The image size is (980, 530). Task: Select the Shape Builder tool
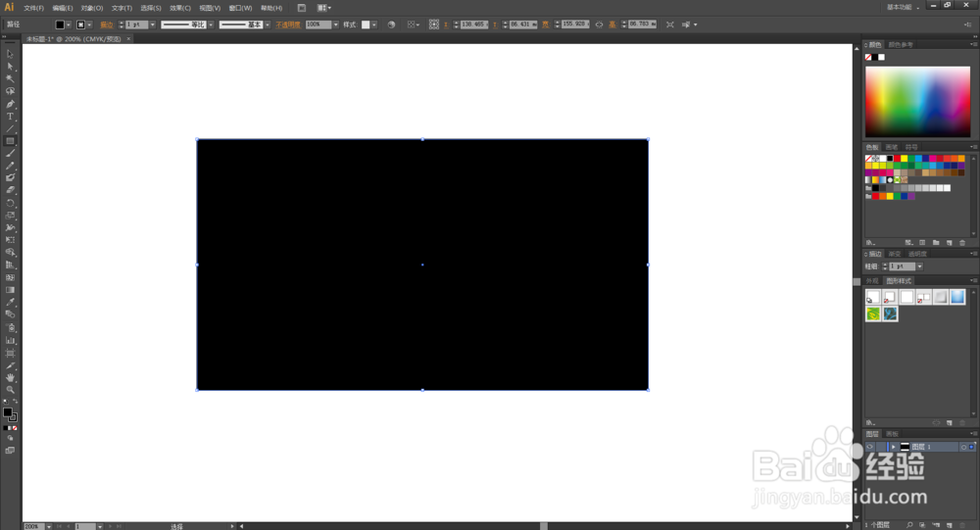click(10, 253)
